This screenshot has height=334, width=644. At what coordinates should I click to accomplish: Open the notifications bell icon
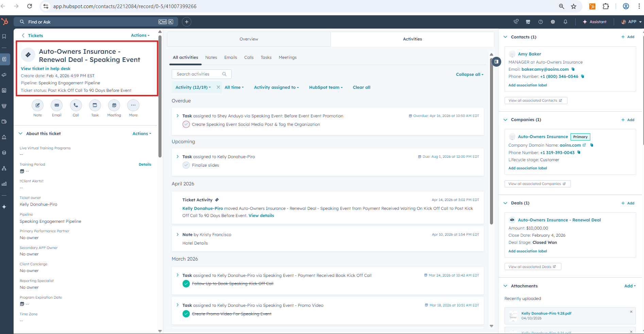click(565, 22)
